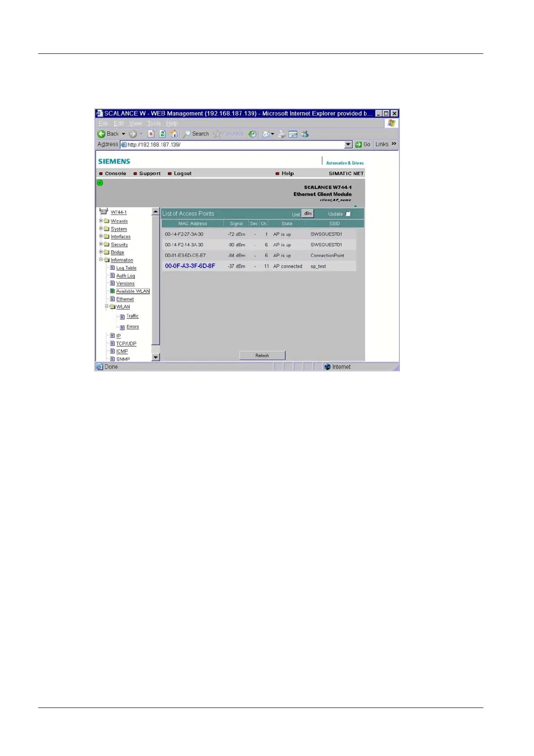The width and height of the screenshot is (534, 756).
Task: Open the address bar dropdown arrow
Action: click(349, 145)
